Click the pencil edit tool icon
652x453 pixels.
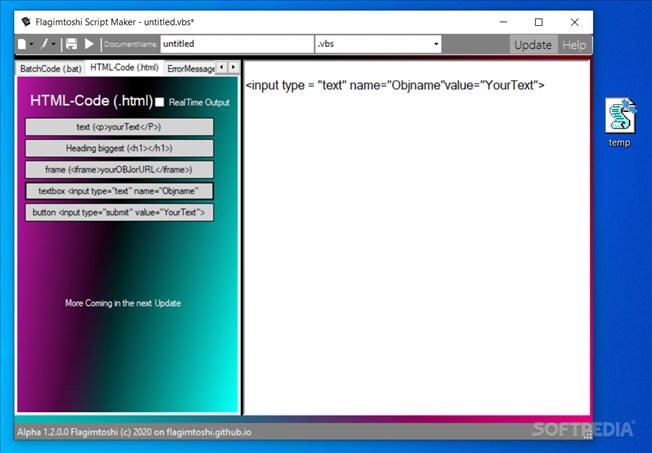coord(44,44)
